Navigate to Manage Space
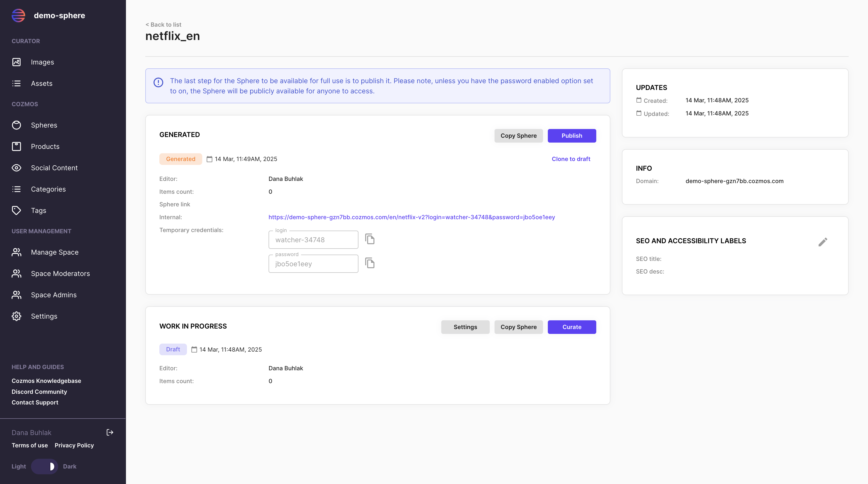Viewport: 868px width, 484px height. 54,252
